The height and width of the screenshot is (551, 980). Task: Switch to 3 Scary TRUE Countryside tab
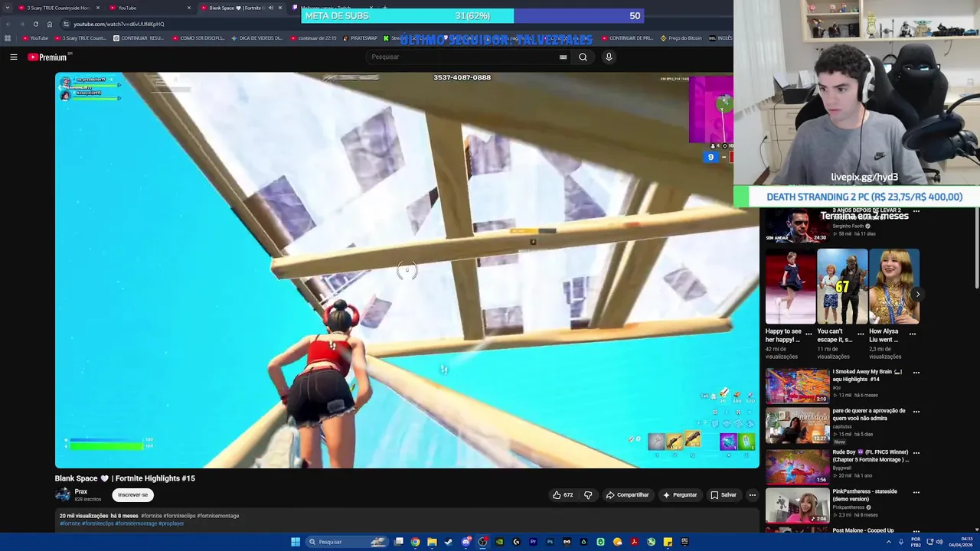click(59, 8)
